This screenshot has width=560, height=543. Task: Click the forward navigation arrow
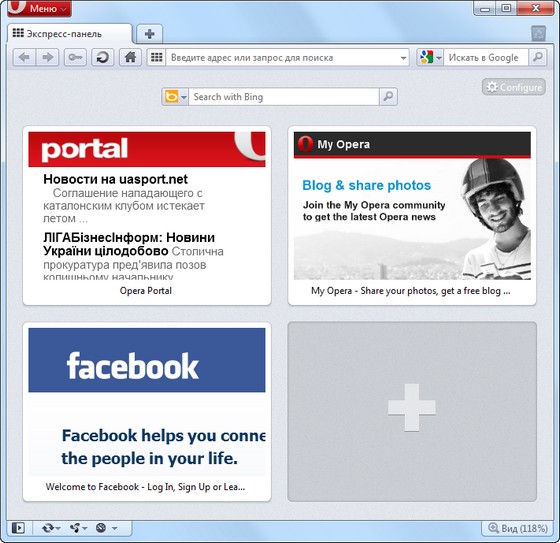(x=47, y=58)
